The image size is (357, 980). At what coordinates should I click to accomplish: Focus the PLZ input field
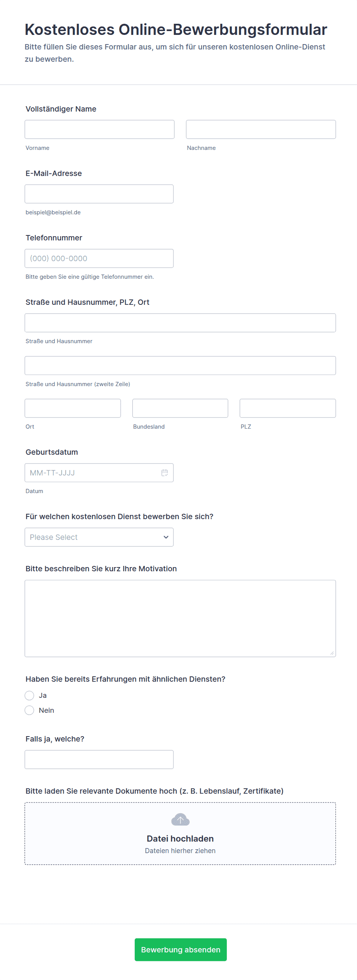288,408
